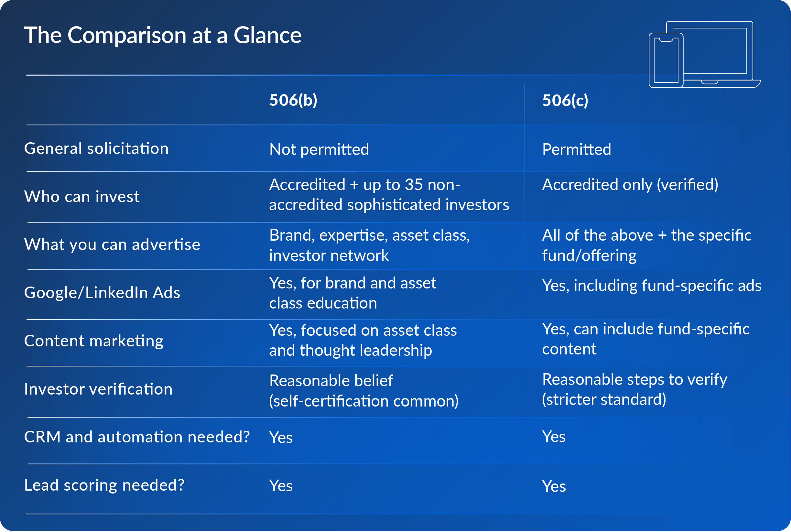This screenshot has height=532, width=791.
Task: Click the "What you can advertise" label
Action: pyautogui.click(x=112, y=244)
